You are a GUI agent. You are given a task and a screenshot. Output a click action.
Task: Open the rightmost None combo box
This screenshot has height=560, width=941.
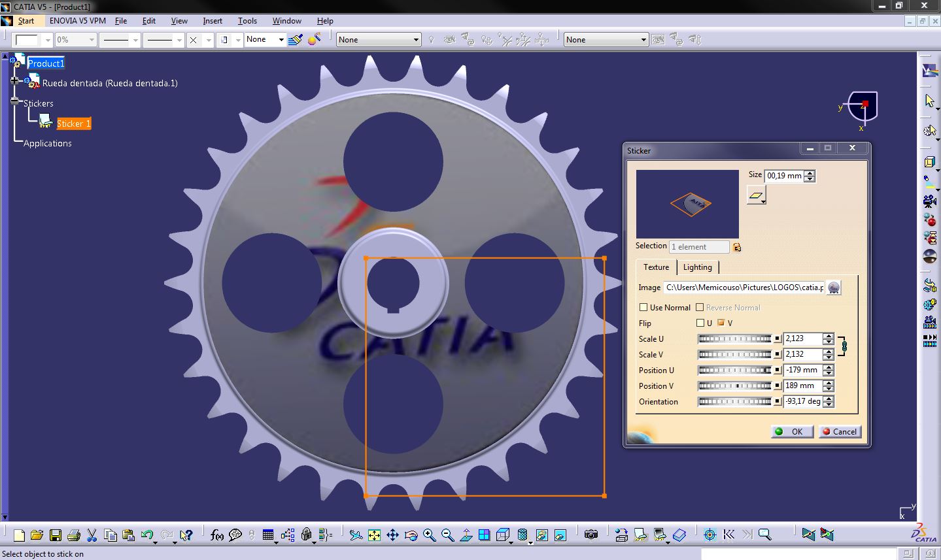606,40
